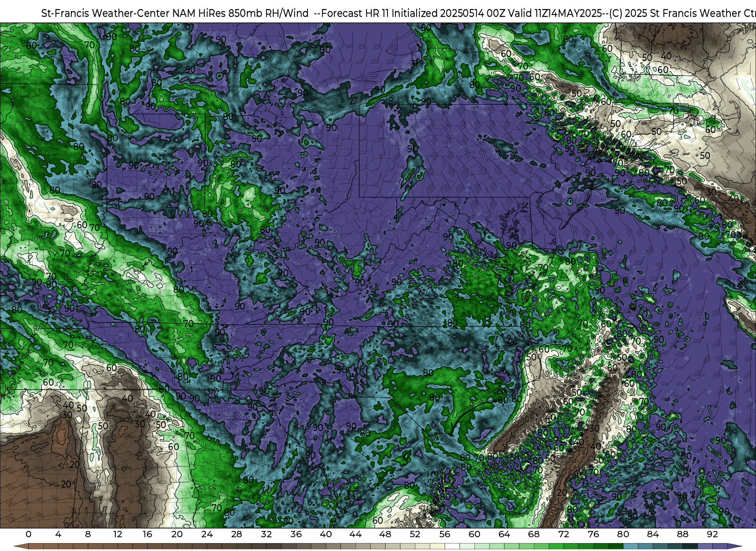Click colorbar tick label '0'

click(x=28, y=534)
